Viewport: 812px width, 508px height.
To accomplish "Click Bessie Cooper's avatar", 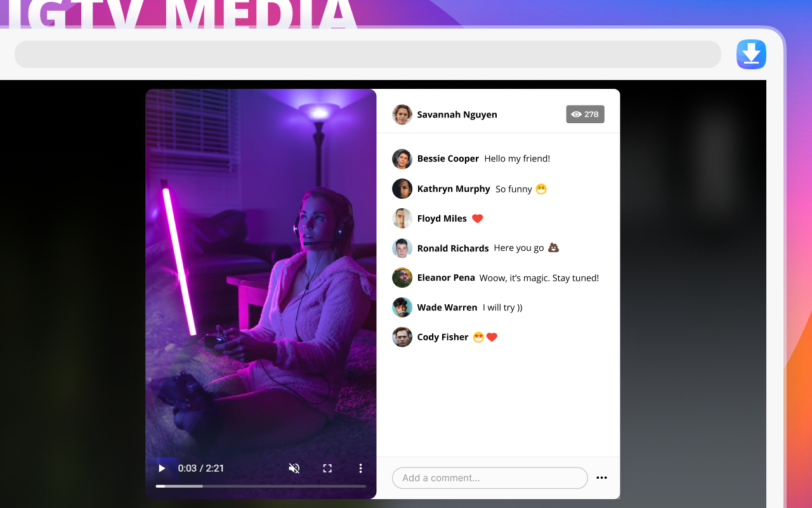I will click(x=402, y=159).
